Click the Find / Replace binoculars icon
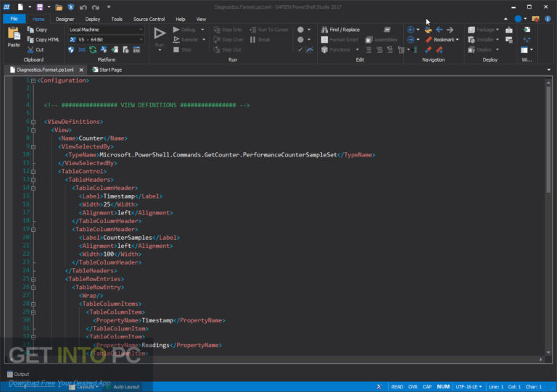This screenshot has width=557, height=392. [x=324, y=30]
